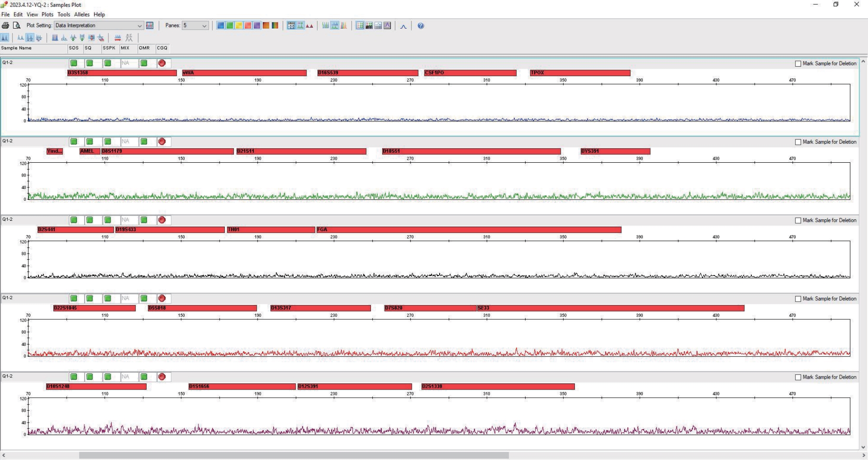This screenshot has height=460, width=868.
Task: Show the genotypes table icon
Action: pos(369,26)
